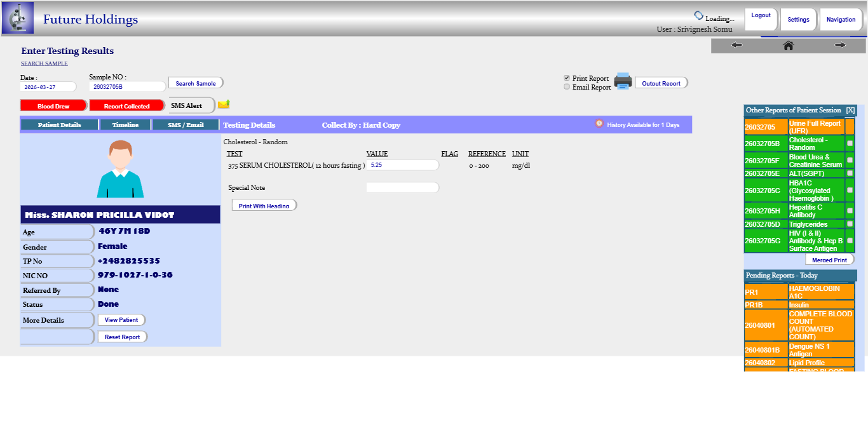The width and height of the screenshot is (868, 437).
Task: Tick the checkbox for Triglycerides report
Action: [850, 224]
